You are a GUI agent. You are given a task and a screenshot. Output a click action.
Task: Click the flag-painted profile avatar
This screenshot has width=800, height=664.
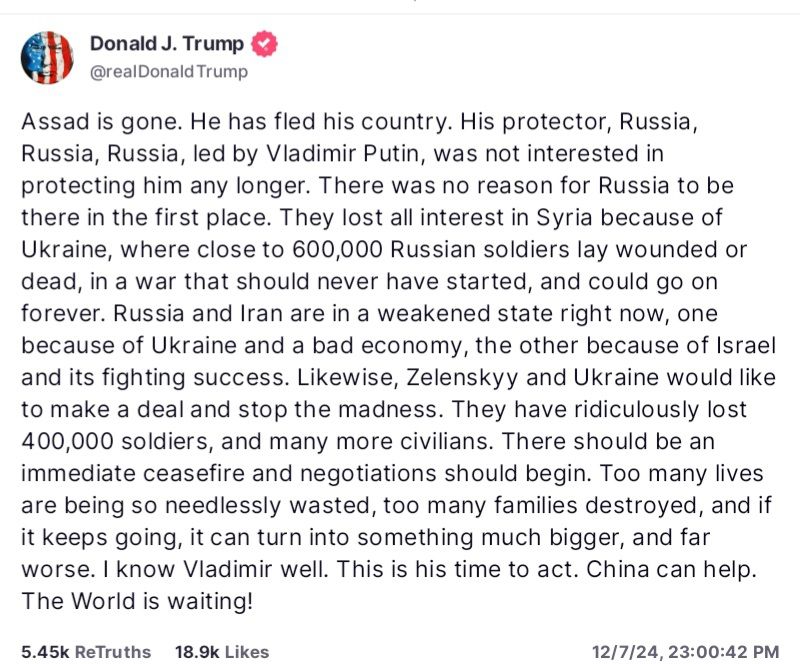(47, 58)
